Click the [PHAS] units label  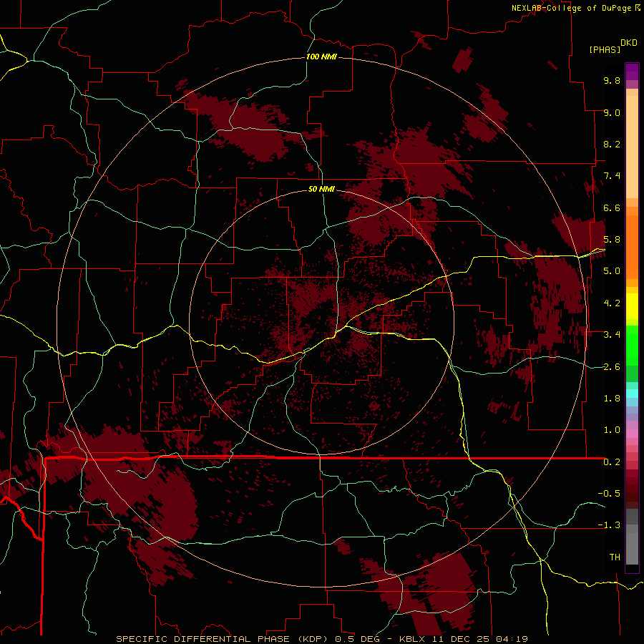pyautogui.click(x=605, y=50)
